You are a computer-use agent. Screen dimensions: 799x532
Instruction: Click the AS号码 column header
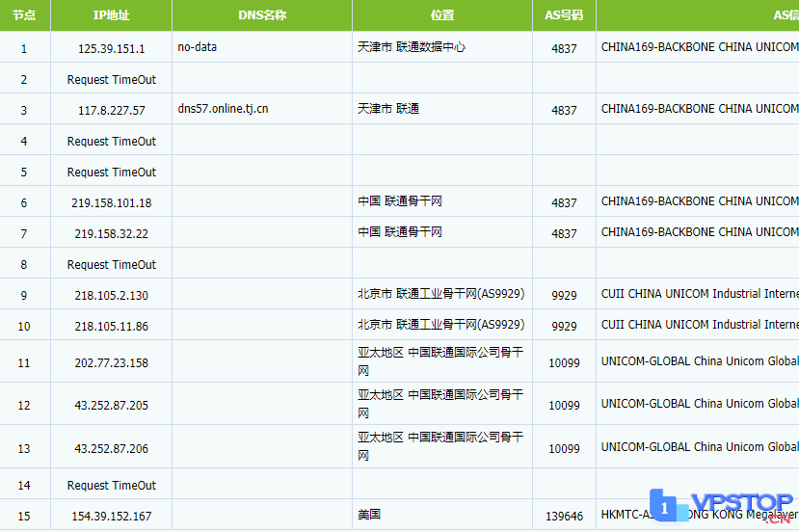564,15
